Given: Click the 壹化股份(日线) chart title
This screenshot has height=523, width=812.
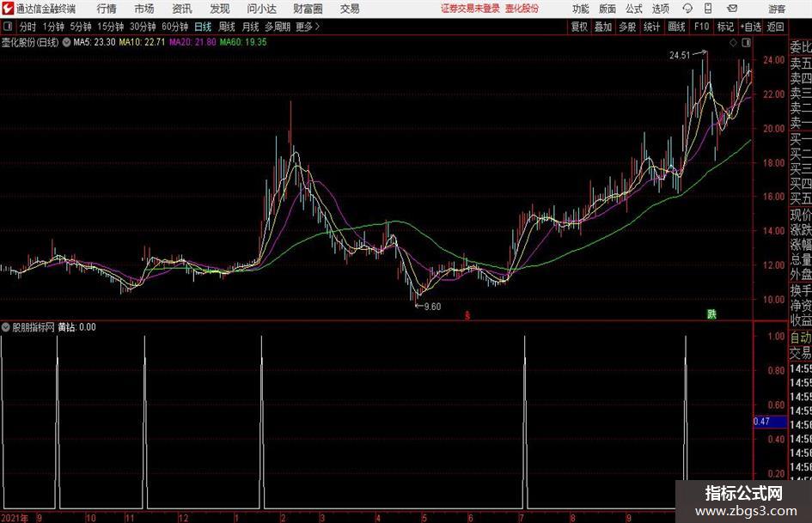Looking at the screenshot, I should [30, 42].
